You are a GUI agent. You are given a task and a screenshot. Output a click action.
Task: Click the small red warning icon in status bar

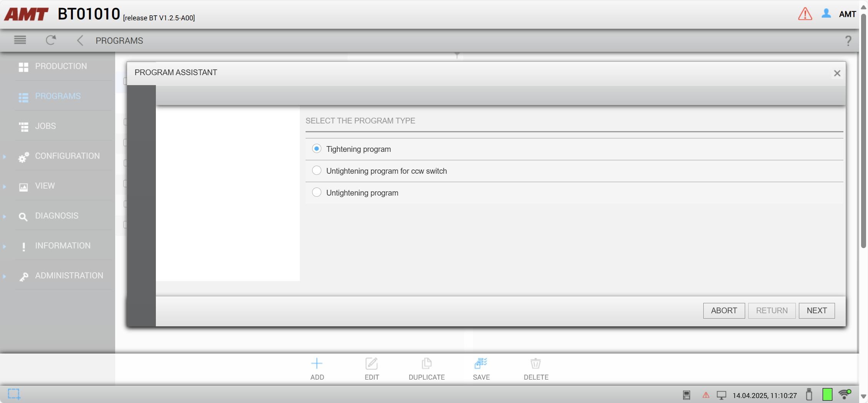[706, 395]
